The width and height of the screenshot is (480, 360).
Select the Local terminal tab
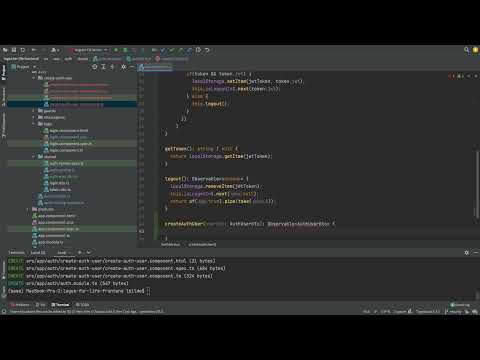point(62,253)
